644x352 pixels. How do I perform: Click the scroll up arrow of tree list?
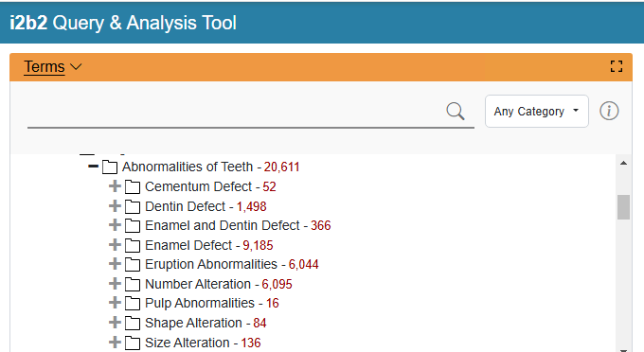coord(623,164)
